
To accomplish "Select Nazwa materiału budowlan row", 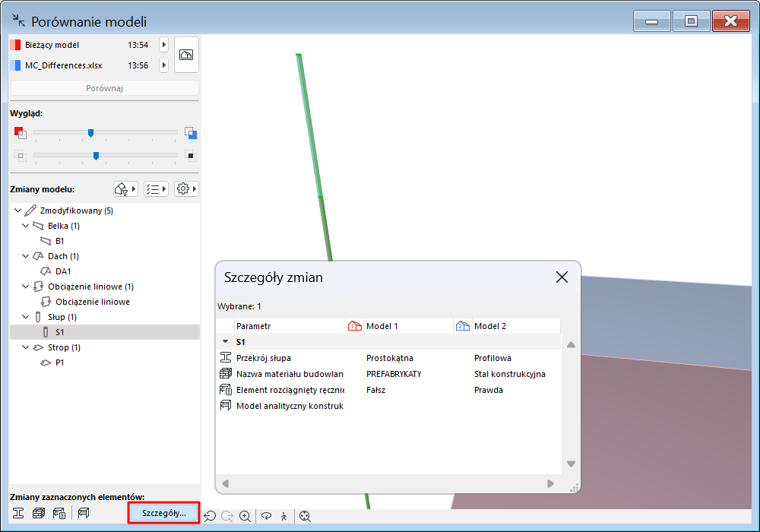I will coord(388,374).
